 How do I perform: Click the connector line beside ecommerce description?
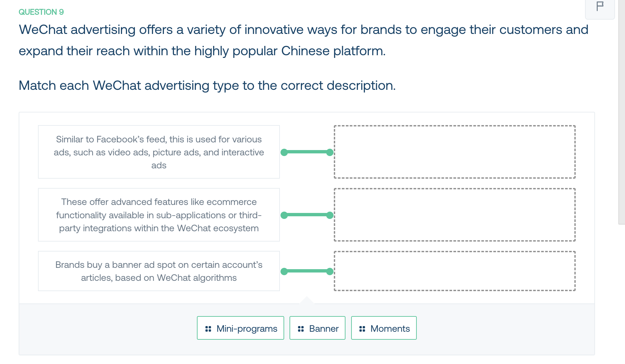click(307, 215)
